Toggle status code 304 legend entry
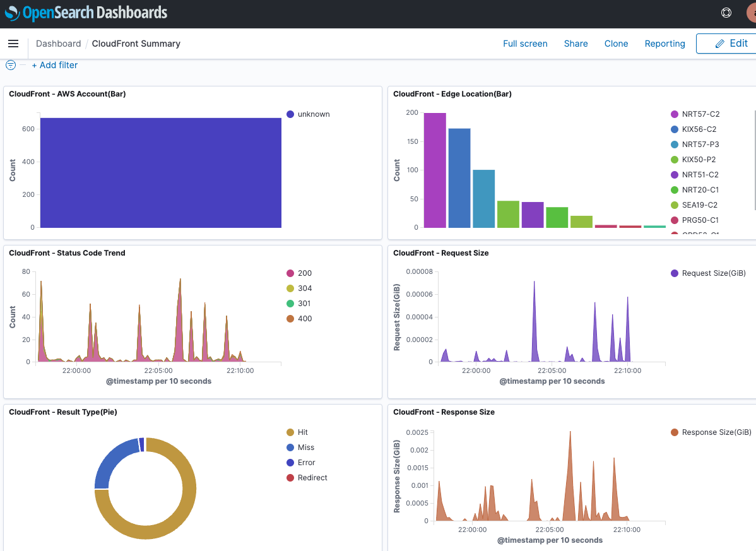 tap(299, 288)
